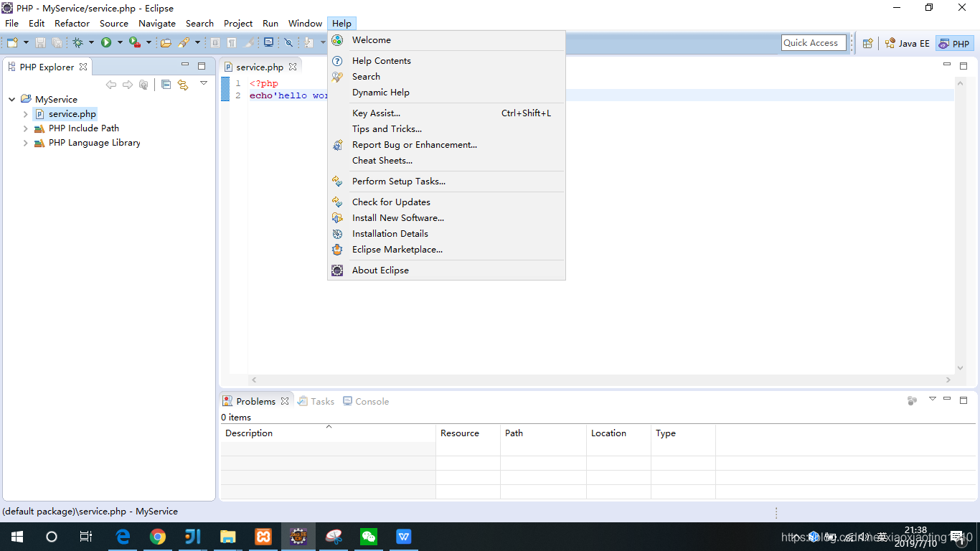This screenshot has width=980, height=551.
Task: Select About Eclipse
Action: click(446, 270)
